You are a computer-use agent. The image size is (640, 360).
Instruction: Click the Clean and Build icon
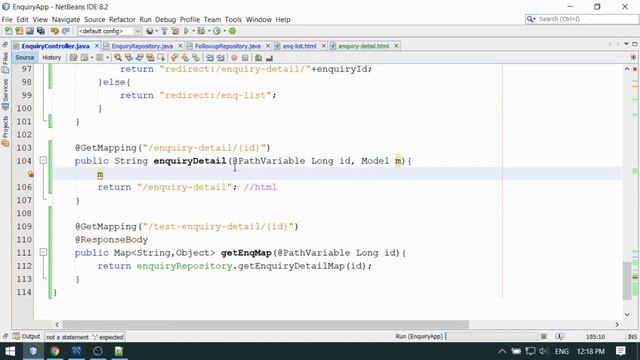175,31
